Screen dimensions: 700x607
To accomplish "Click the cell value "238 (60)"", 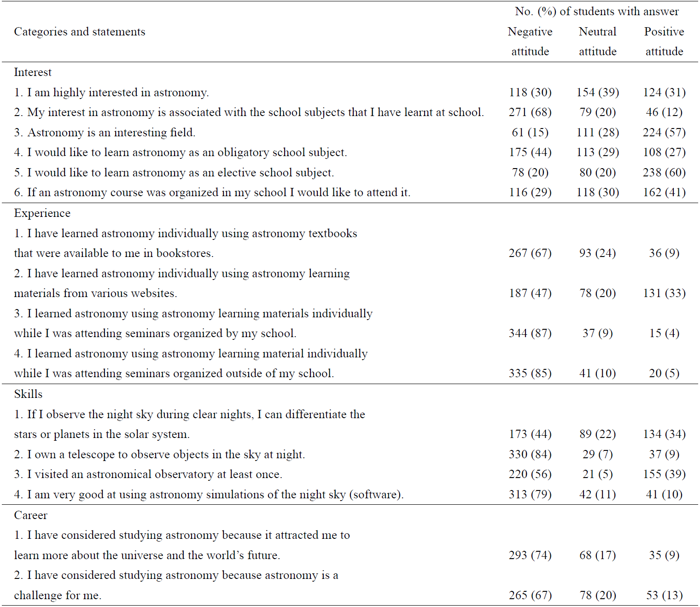I will click(664, 173).
